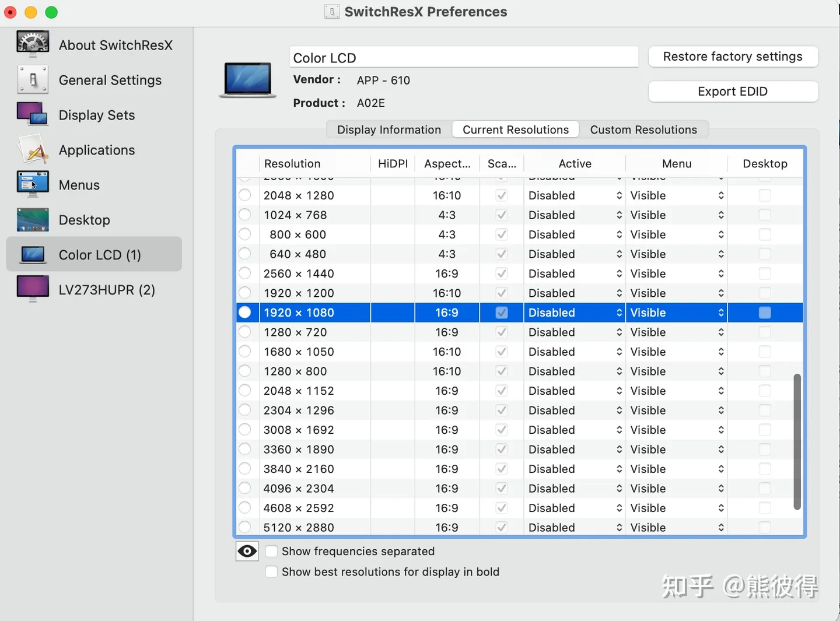The image size is (840, 621).
Task: Open Menu dropdown for 800 × 600
Action: point(677,234)
